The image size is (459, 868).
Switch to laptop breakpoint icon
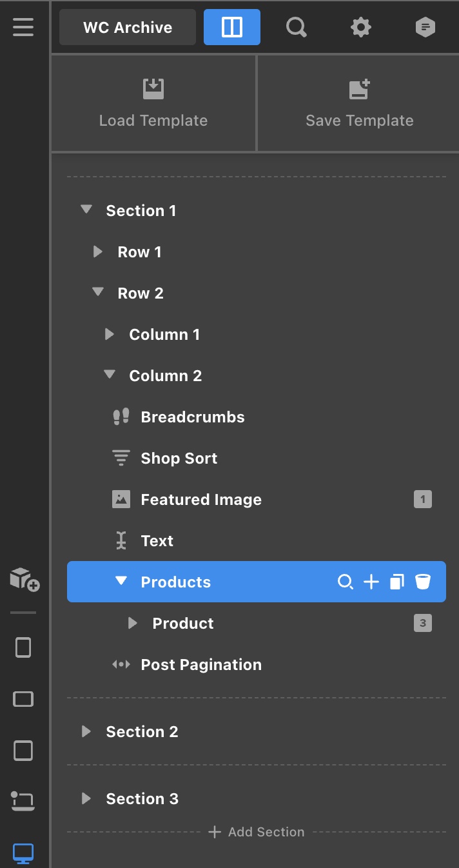(23, 801)
